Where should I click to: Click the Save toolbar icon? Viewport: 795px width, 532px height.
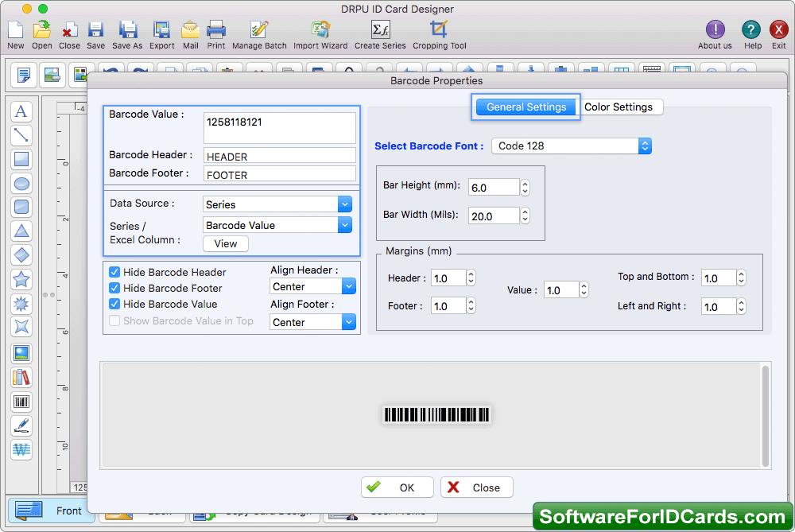(x=95, y=34)
